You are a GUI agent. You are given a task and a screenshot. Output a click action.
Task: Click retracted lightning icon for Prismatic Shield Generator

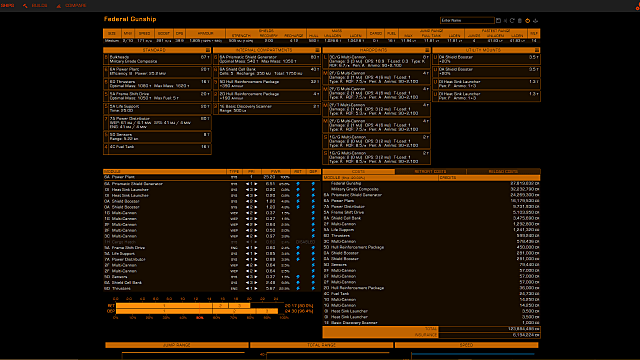[298, 184]
